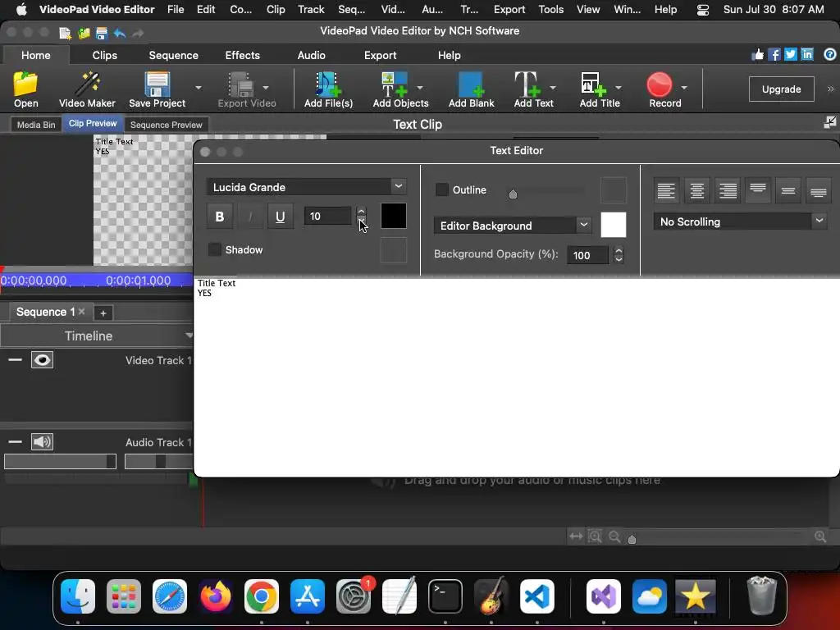This screenshot has width=840, height=630.
Task: Expand Save Project dropdown arrow
Action: coord(199,87)
